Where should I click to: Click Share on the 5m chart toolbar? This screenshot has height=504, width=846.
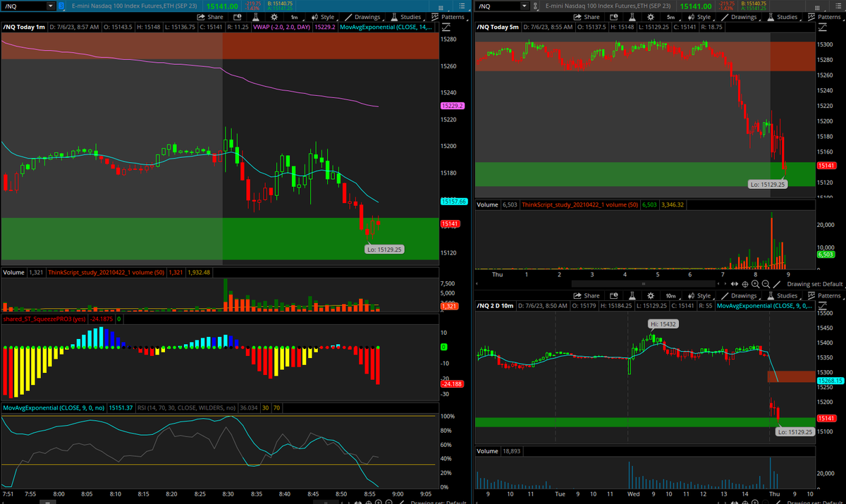coord(587,17)
